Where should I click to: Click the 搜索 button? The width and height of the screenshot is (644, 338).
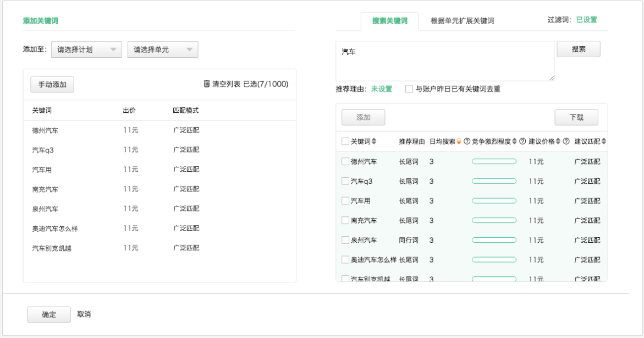[579, 50]
